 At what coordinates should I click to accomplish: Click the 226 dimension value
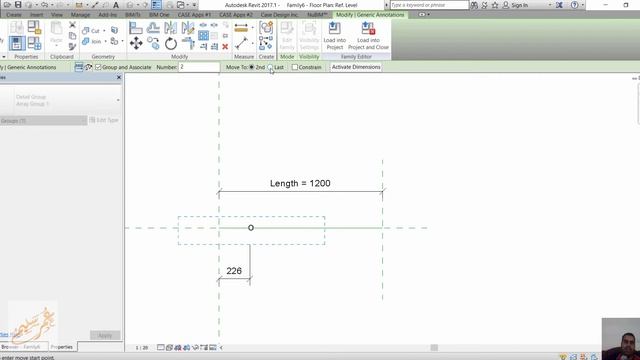(x=234, y=271)
